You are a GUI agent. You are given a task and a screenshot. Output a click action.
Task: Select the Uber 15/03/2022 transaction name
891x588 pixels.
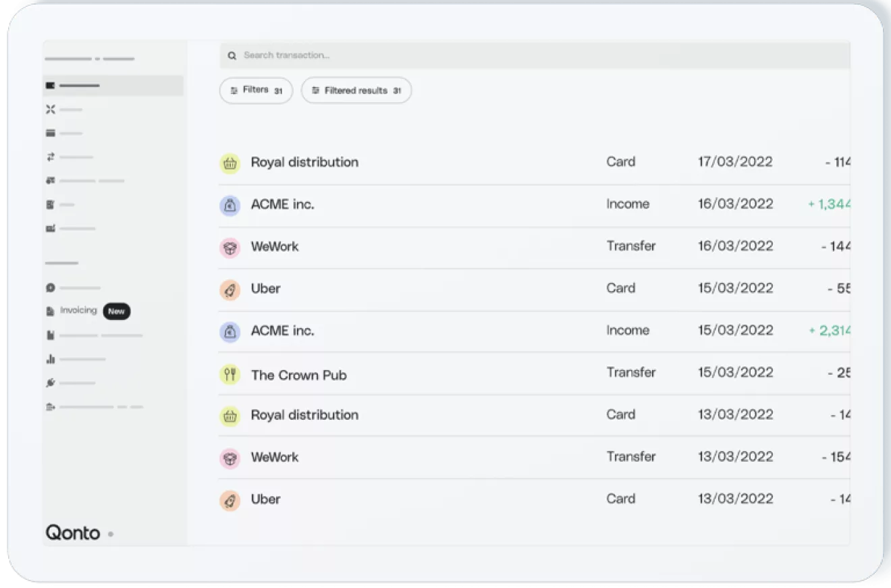pos(265,288)
